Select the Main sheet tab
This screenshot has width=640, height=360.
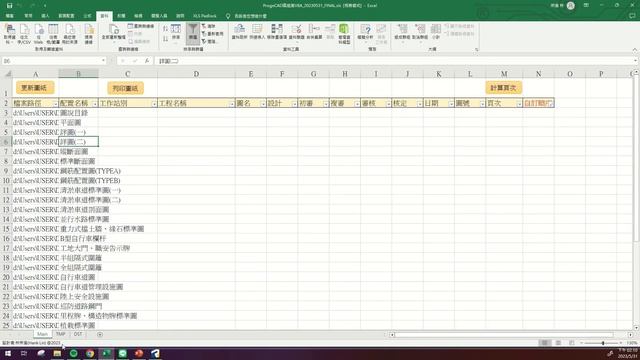(42, 334)
